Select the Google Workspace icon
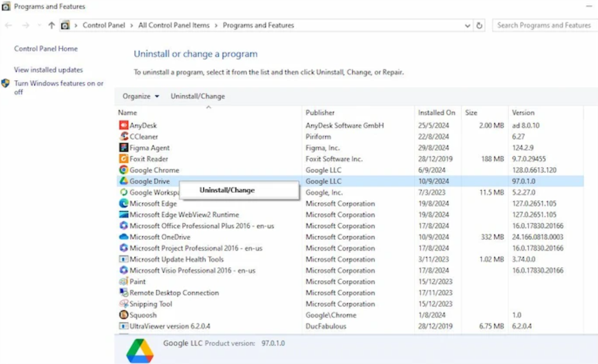Image resolution: width=598 pixels, height=364 pixels. pyautogui.click(x=124, y=192)
